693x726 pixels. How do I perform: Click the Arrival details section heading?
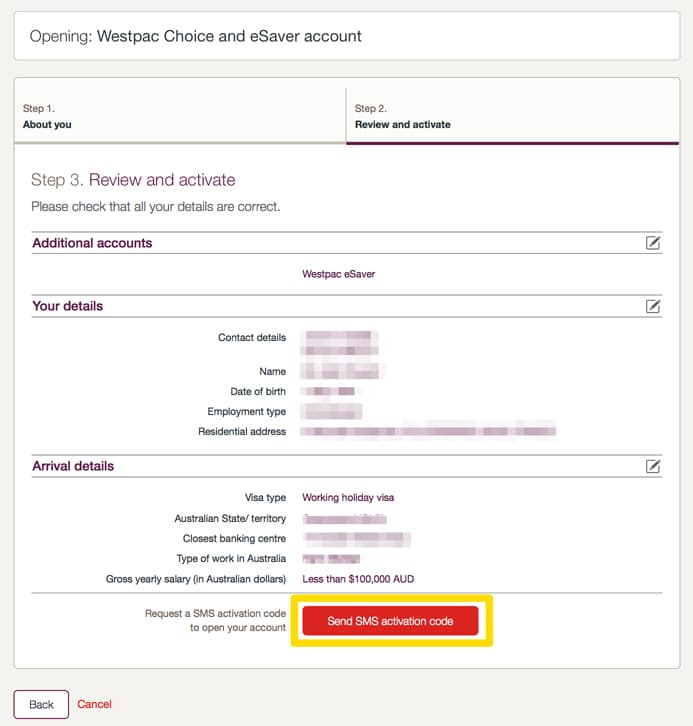coord(73,466)
